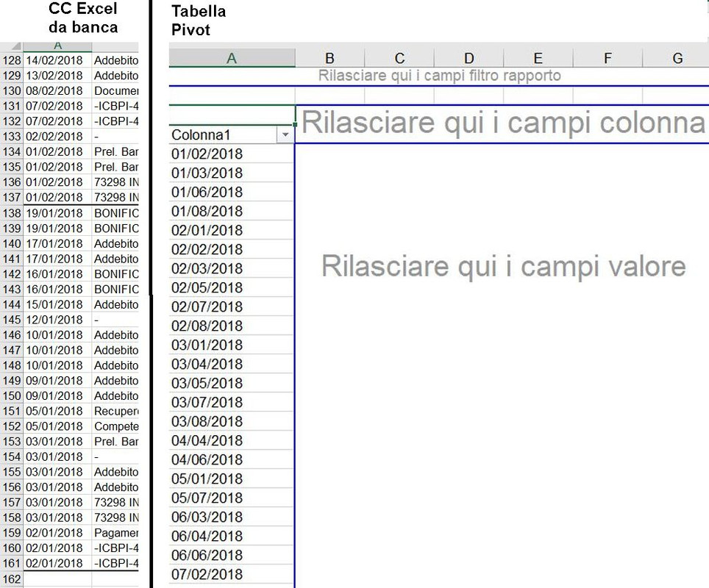Select pivot row 06/04/2018
This screenshot has width=709, height=588.
(232, 536)
